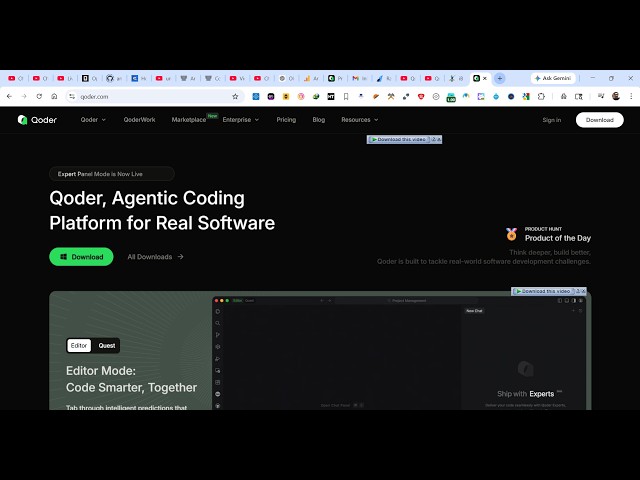
Task: Switch to the Quest mode toggle
Action: click(x=107, y=345)
